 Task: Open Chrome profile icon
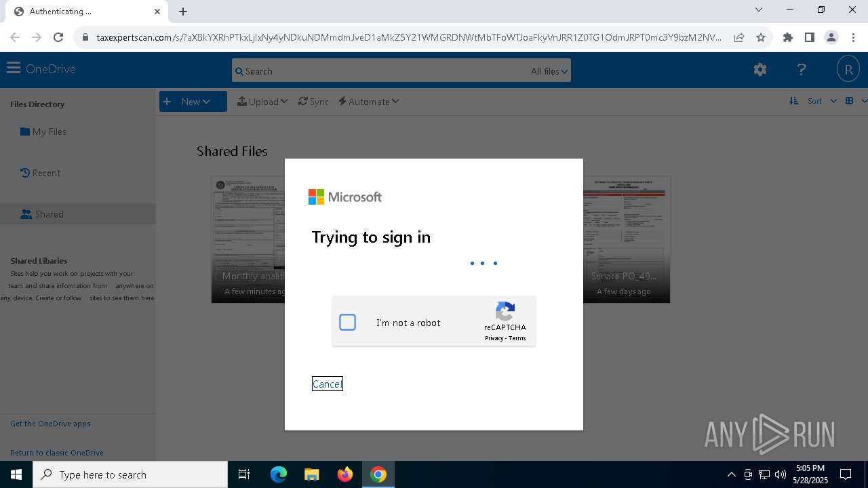(831, 37)
